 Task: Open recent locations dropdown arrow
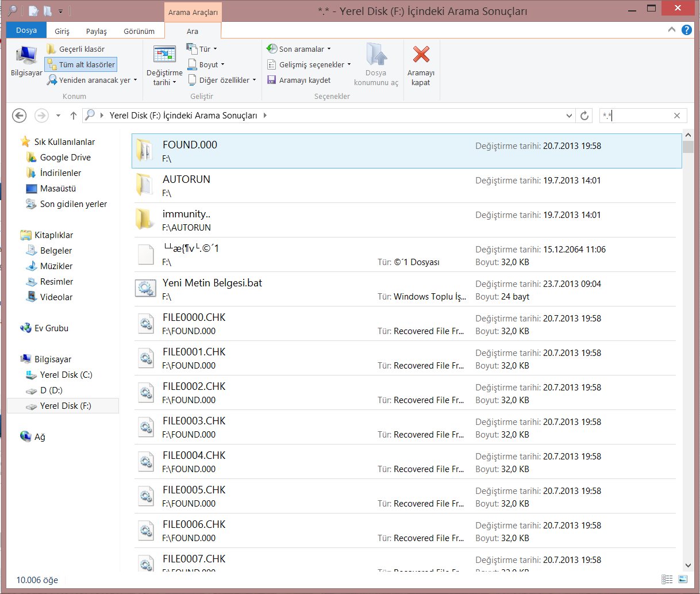pos(58,116)
